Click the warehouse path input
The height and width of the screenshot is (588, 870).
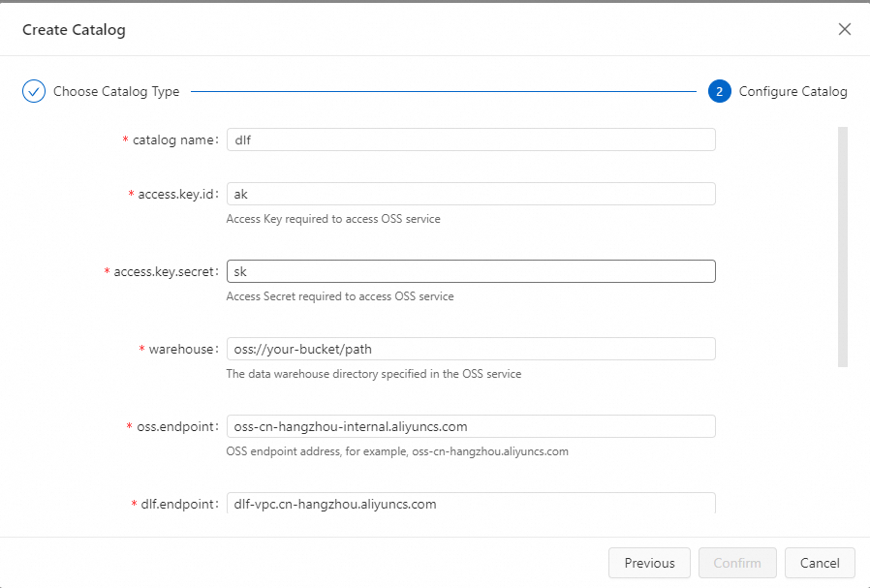470,349
